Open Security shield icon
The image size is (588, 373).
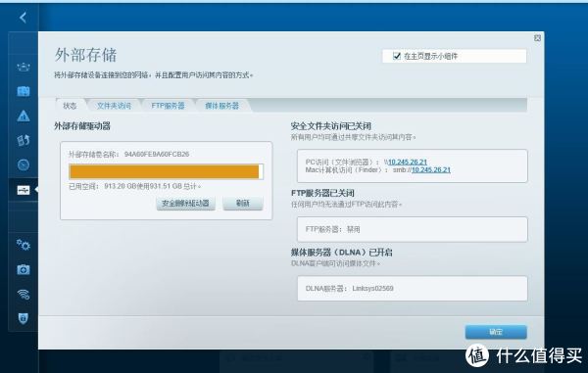point(24,319)
